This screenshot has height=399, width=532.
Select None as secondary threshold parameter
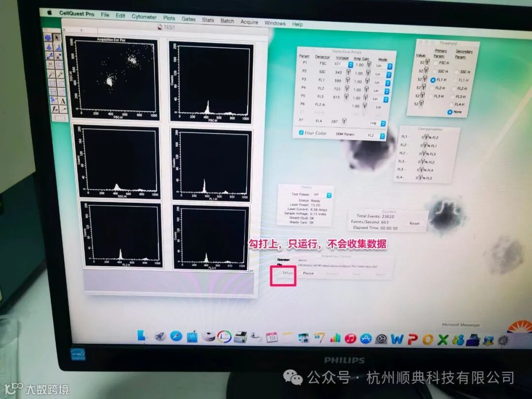click(450, 112)
